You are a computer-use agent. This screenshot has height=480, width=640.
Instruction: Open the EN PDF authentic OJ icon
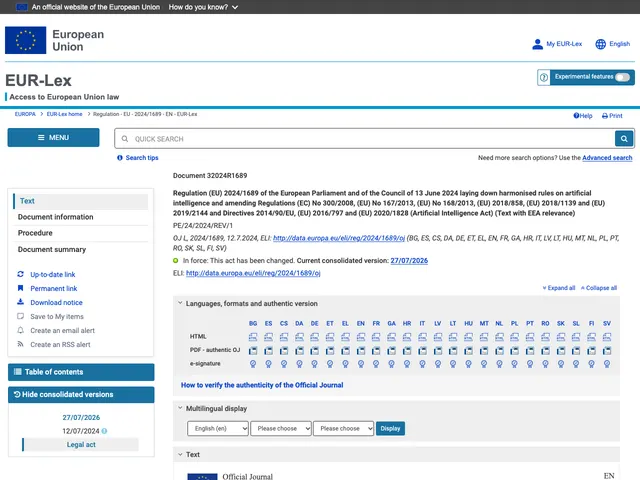tap(361, 351)
